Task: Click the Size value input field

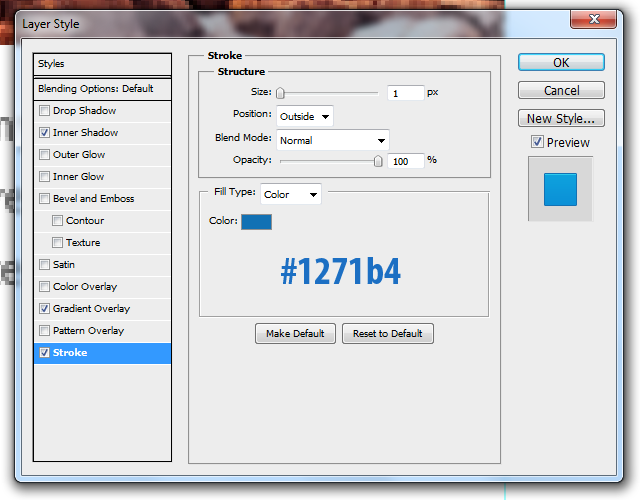Action: pos(406,93)
